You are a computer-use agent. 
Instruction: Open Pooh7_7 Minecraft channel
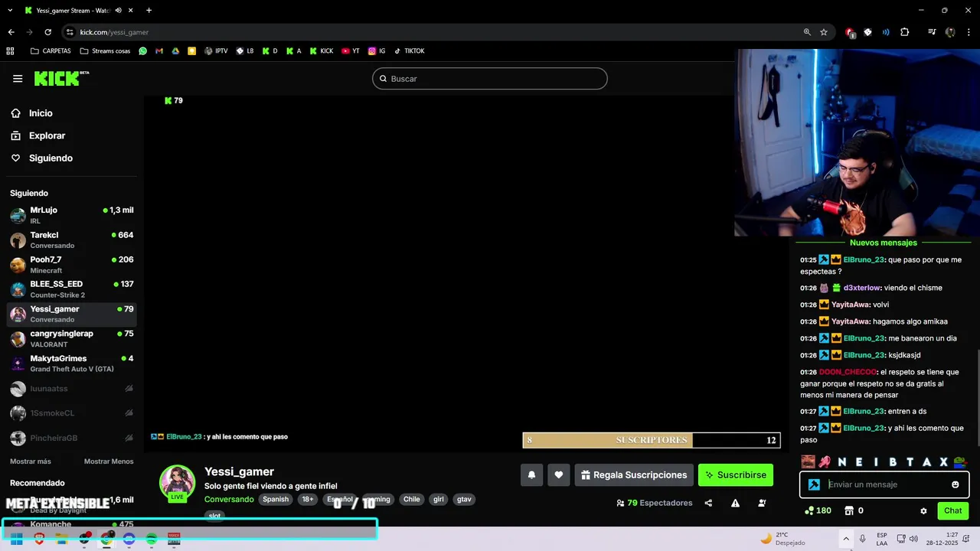point(72,265)
